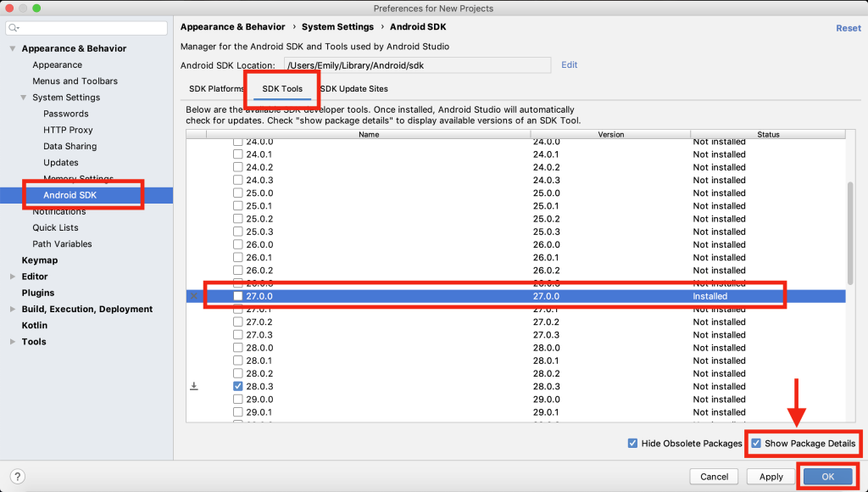Check the 24.0.2 package checkbox
Viewport: 868px width, 492px height.
tap(237, 167)
